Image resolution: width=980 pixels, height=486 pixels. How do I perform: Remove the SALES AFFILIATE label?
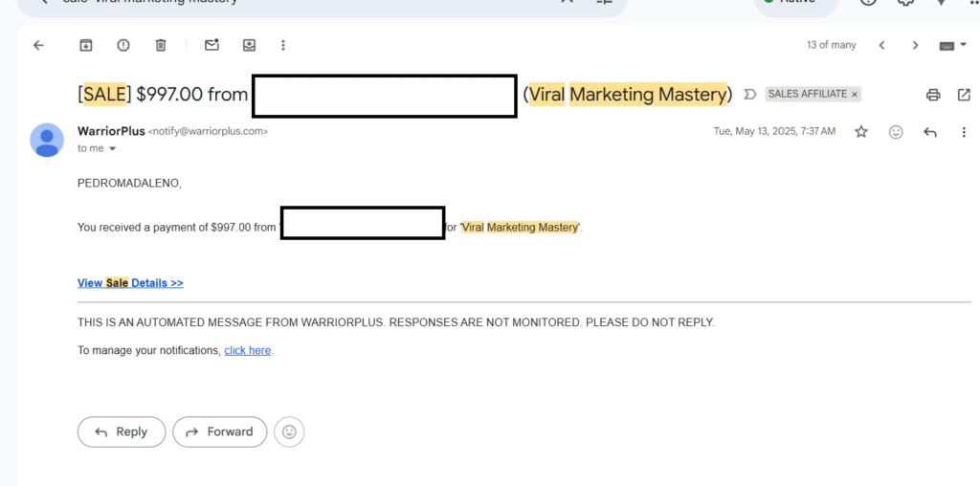[x=855, y=94]
